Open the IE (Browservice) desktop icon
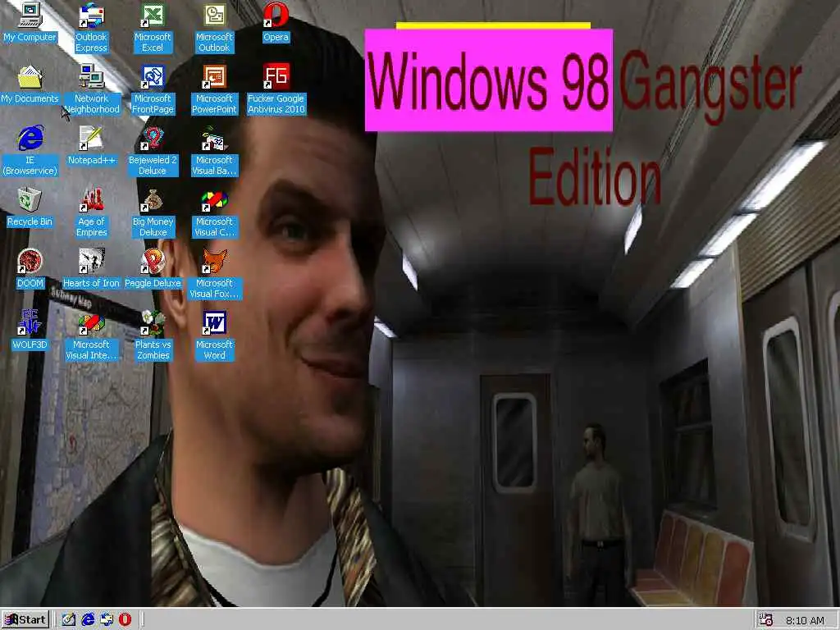The image size is (840, 630). pyautogui.click(x=30, y=151)
